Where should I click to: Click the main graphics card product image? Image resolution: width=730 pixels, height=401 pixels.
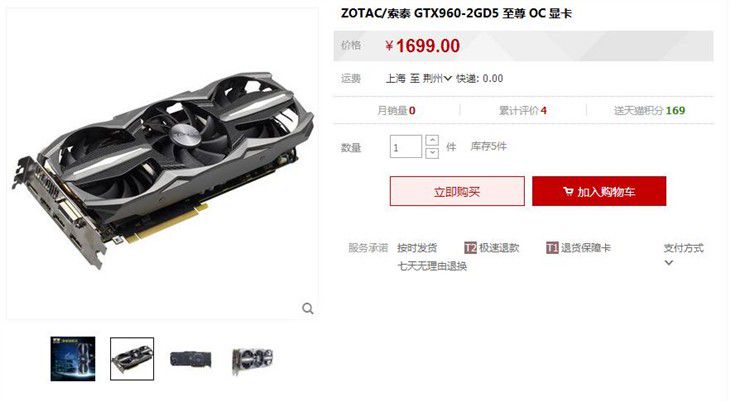(162, 164)
